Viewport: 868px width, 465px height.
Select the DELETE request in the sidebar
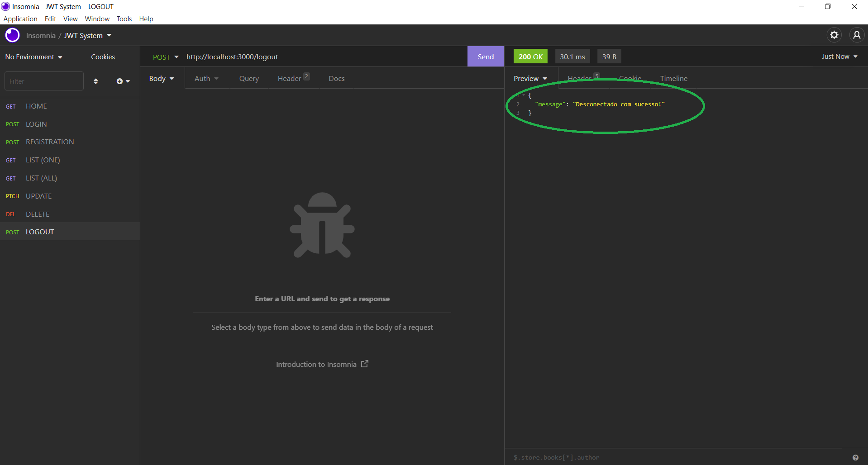(x=38, y=214)
